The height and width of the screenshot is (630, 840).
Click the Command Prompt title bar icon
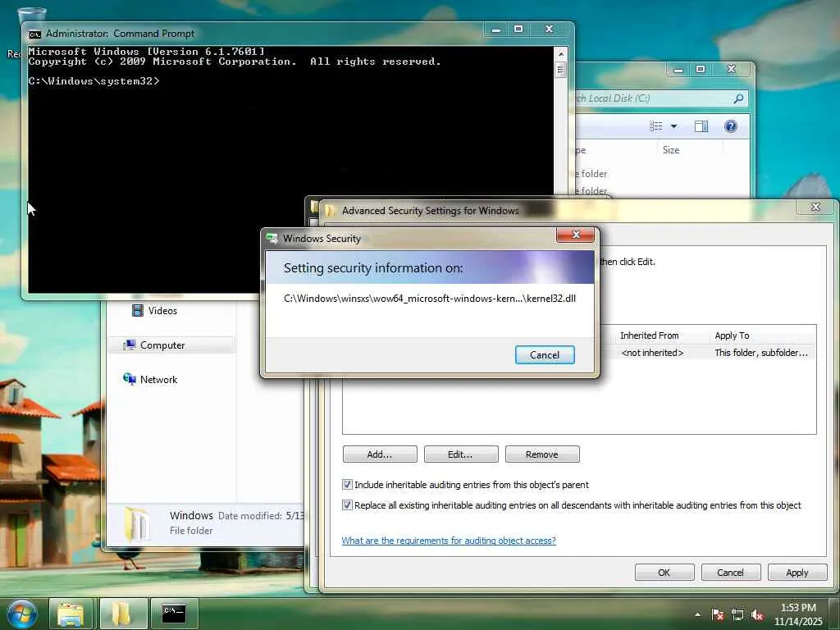pos(34,34)
